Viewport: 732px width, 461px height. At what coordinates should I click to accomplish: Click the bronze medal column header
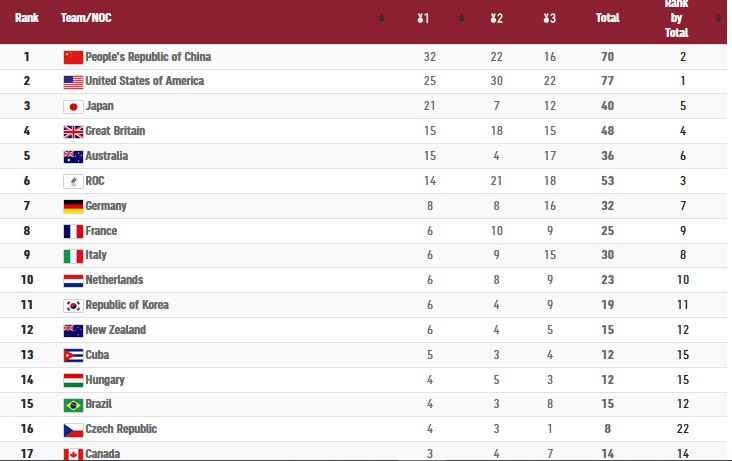click(549, 18)
